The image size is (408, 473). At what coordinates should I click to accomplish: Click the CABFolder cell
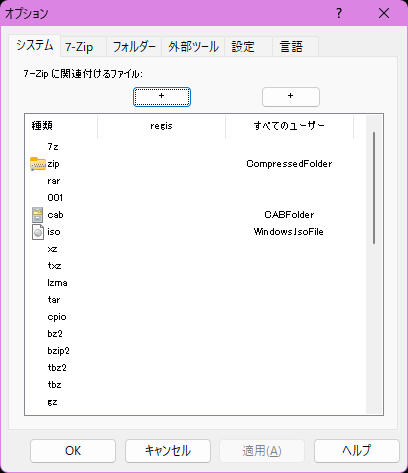point(289,215)
